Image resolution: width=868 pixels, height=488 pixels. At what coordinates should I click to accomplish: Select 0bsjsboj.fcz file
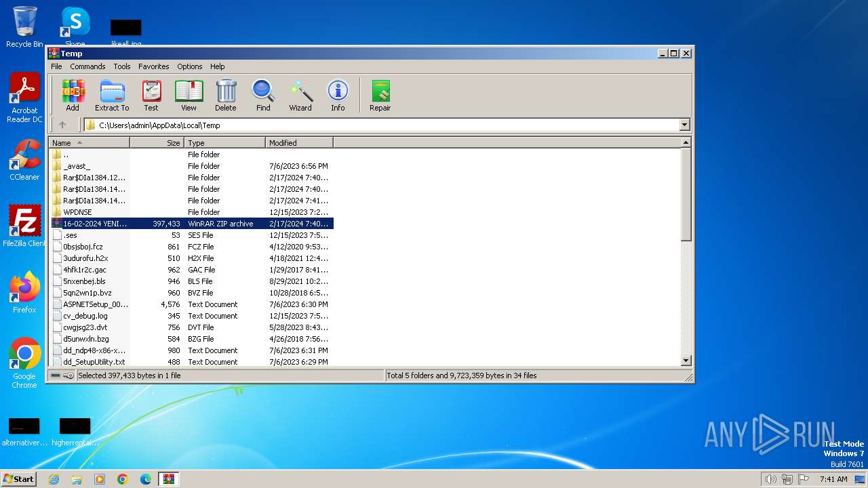[191, 247]
